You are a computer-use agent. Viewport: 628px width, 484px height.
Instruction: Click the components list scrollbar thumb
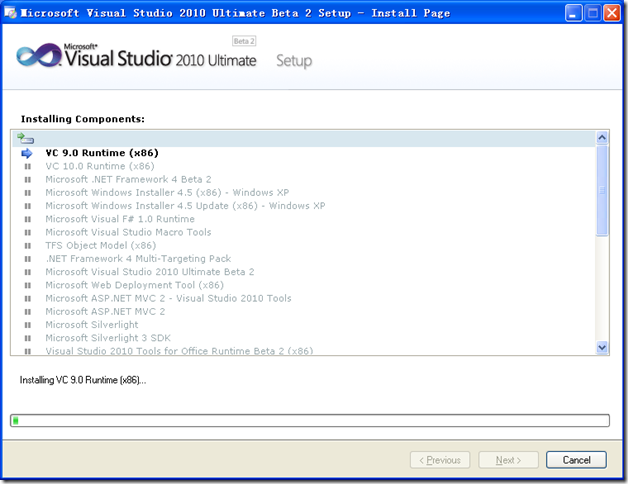(602, 190)
